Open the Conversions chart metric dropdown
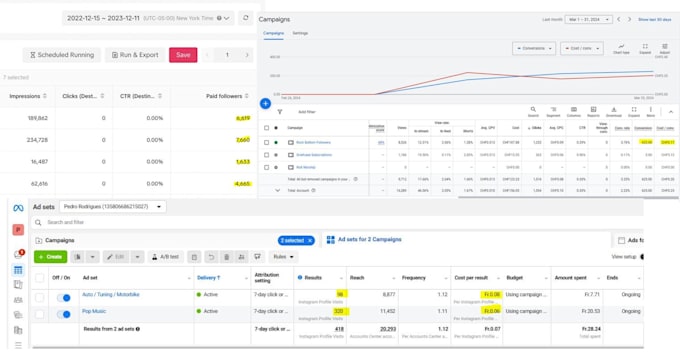Screen dimensions: 680x363 (534, 48)
